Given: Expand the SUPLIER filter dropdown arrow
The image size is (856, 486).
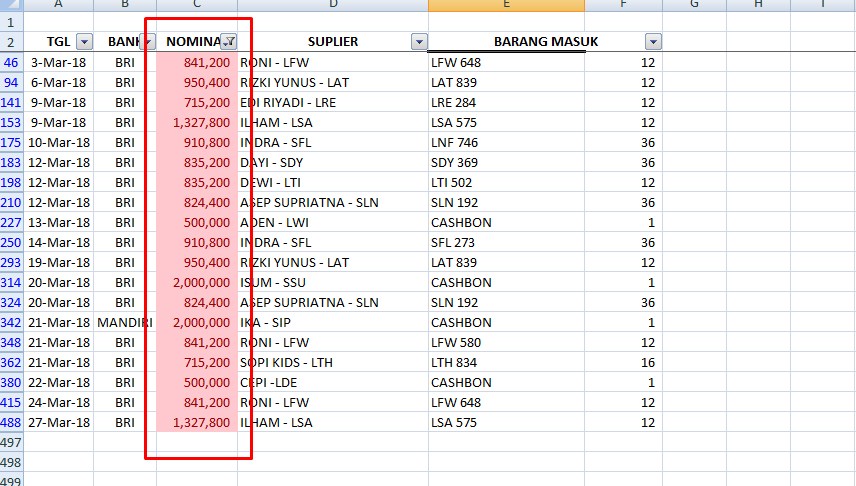Looking at the screenshot, I should pos(419,42).
